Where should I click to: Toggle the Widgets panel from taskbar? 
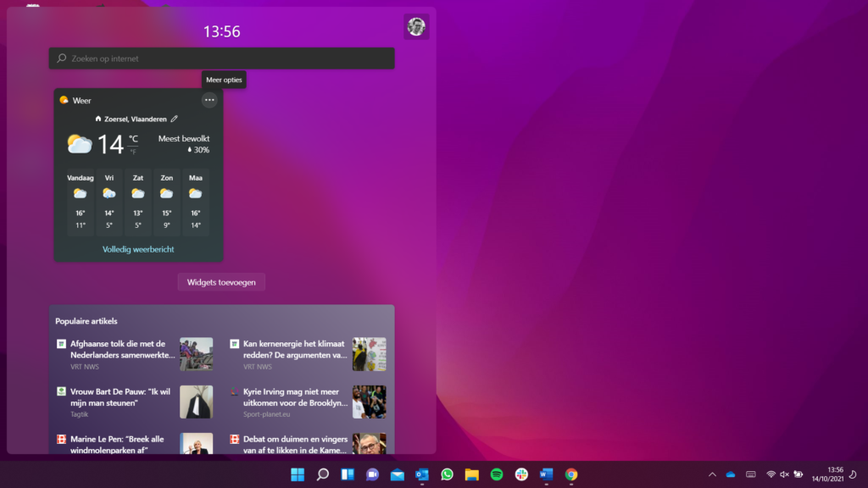[347, 474]
